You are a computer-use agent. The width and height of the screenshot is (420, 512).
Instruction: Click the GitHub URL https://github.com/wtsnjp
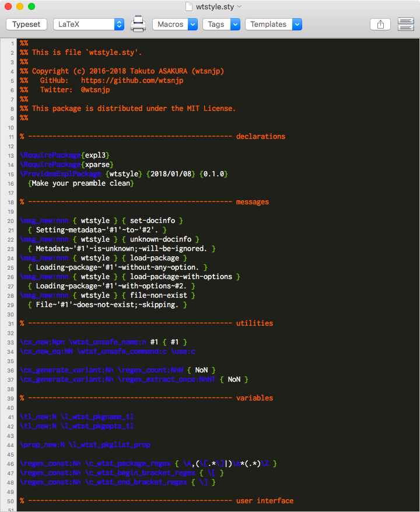click(x=132, y=81)
